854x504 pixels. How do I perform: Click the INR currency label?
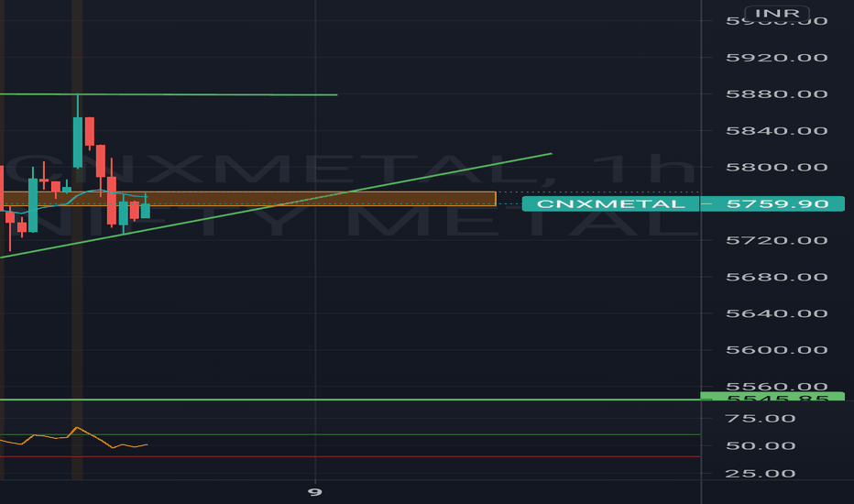tap(777, 13)
